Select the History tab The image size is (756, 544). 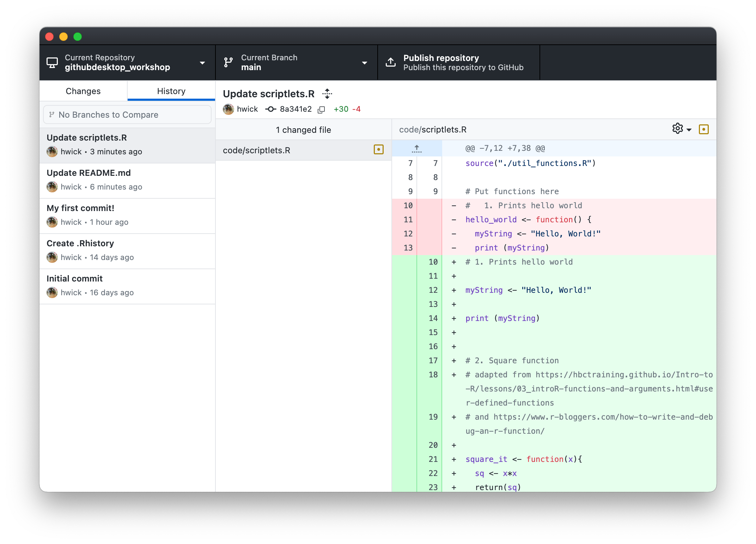coord(171,91)
